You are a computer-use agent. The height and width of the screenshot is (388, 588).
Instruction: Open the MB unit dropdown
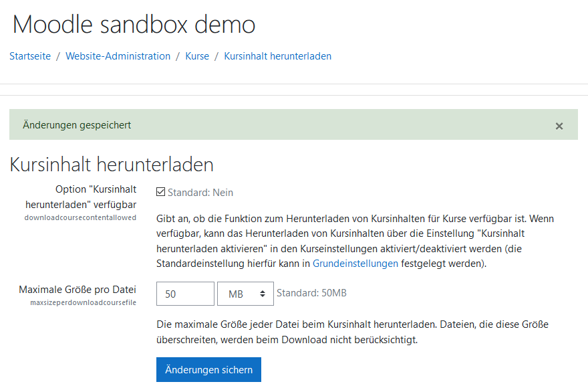pos(246,294)
